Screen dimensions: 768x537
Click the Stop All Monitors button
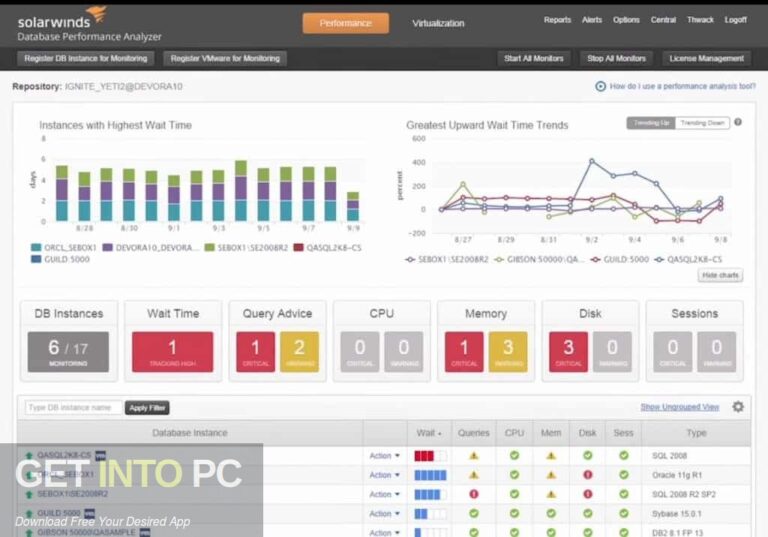pos(617,58)
